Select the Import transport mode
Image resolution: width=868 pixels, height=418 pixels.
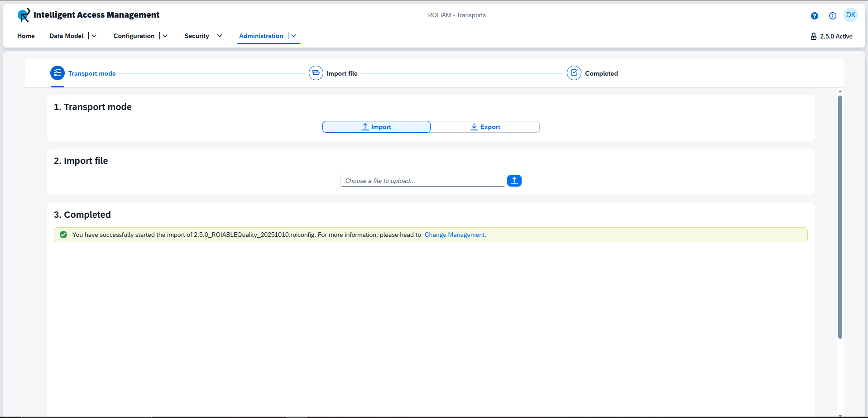tap(376, 127)
